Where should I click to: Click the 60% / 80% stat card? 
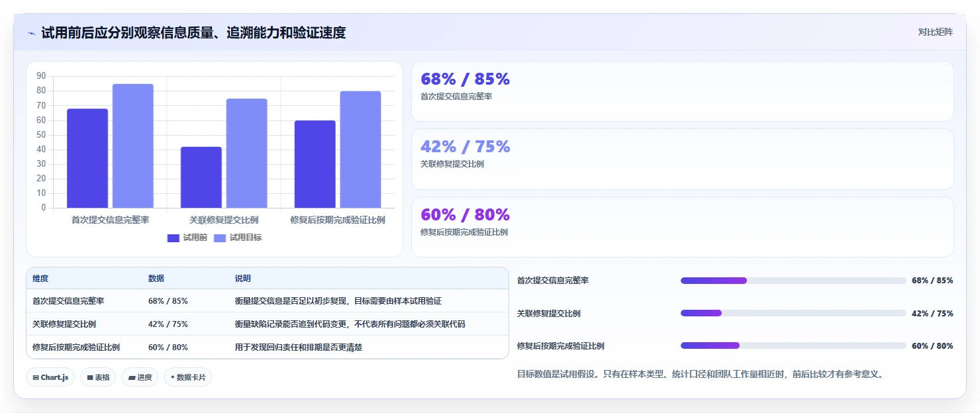(x=683, y=227)
